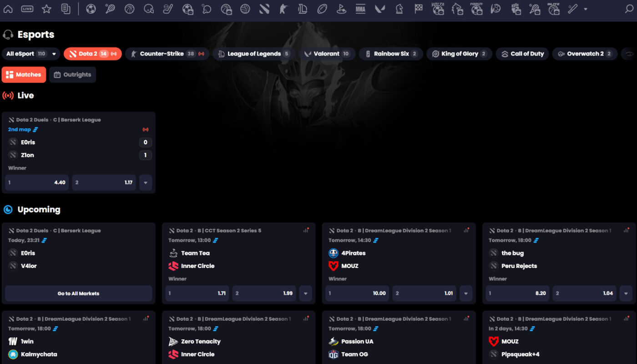Open statistics icon on Team Tea match
The width and height of the screenshot is (637, 364).
[x=306, y=230]
